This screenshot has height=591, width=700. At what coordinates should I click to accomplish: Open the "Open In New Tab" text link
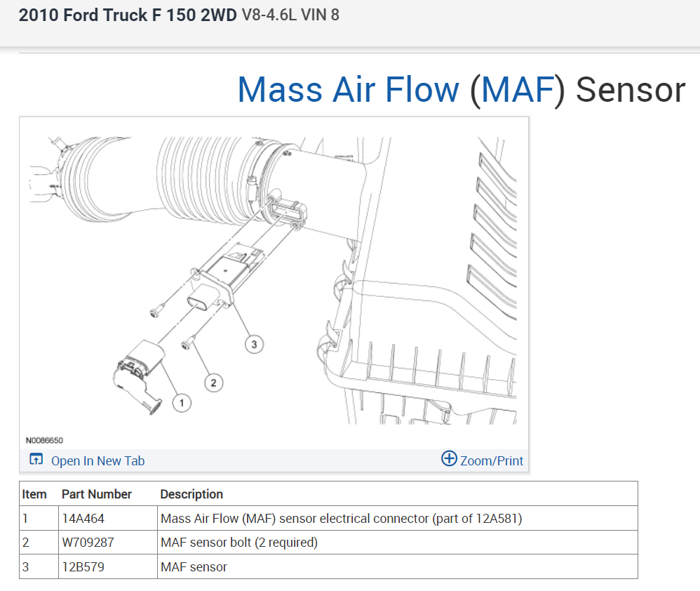pos(97,461)
